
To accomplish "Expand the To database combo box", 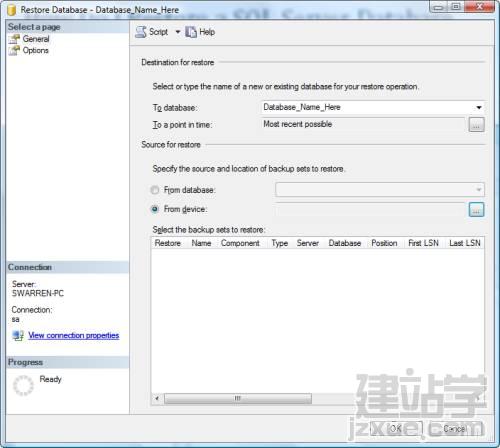I will point(372,107).
